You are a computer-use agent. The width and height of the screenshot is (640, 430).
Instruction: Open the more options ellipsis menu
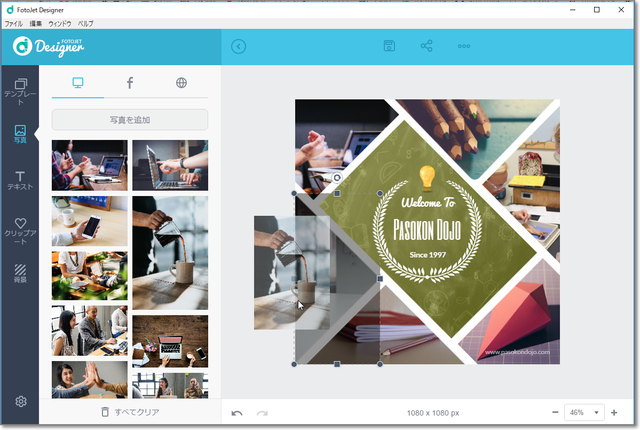tap(464, 46)
